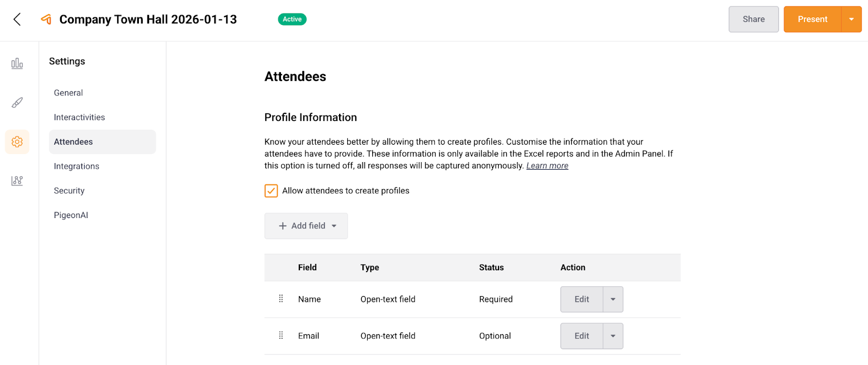The image size is (868, 365).
Task: Switch to Security settings
Action: tap(69, 190)
